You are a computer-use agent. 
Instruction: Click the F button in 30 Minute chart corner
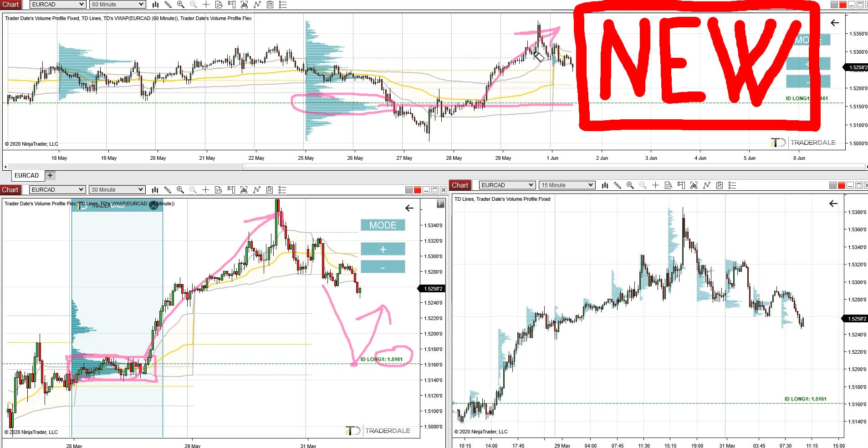pos(440,204)
